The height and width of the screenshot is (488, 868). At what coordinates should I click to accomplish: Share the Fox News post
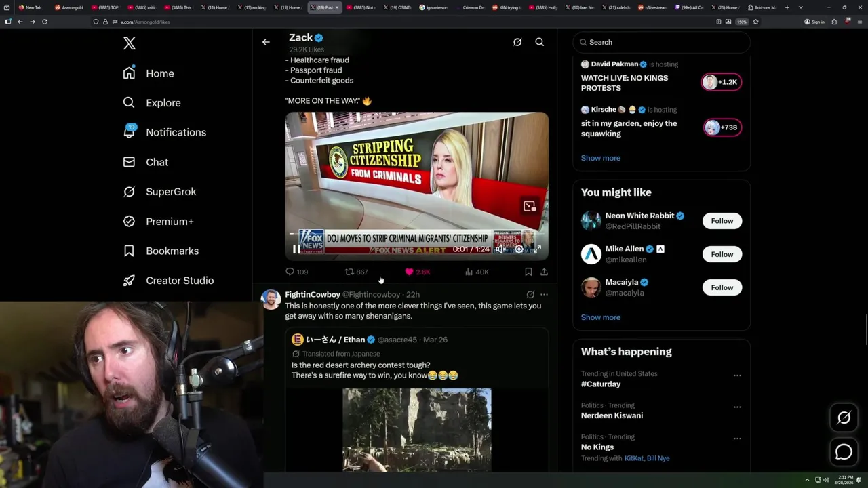coord(544,272)
